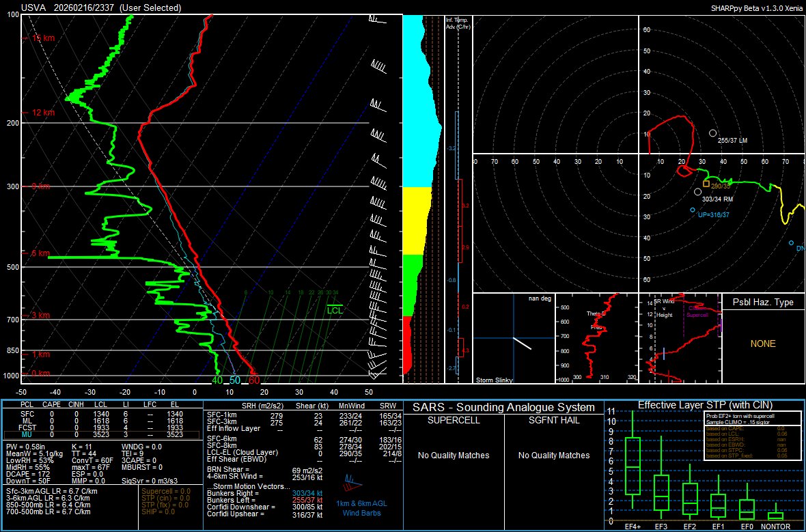Click the LCL marker on the Skew-T
The height and width of the screenshot is (532, 806).
point(335,309)
